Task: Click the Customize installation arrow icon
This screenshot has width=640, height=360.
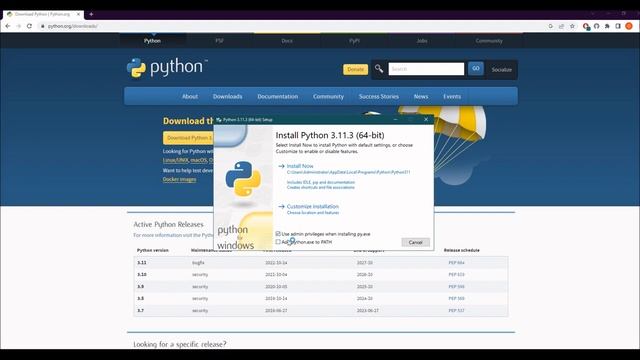Action: click(x=281, y=207)
